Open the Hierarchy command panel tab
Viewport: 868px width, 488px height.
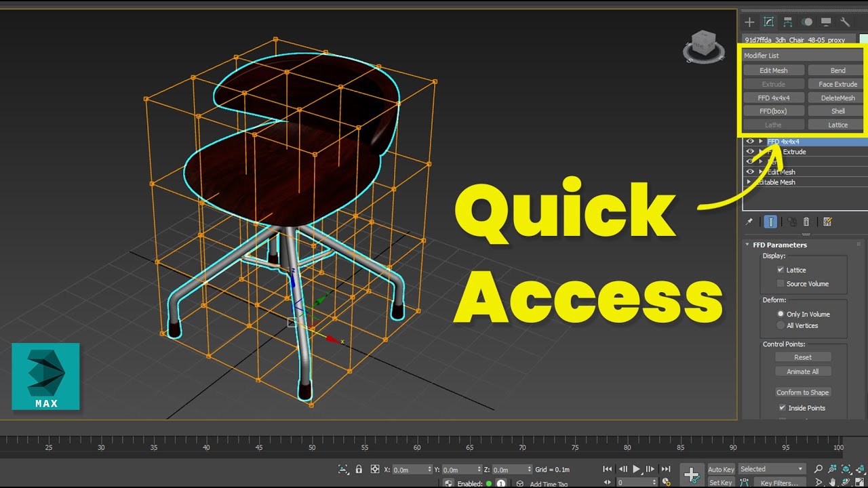[x=788, y=22]
